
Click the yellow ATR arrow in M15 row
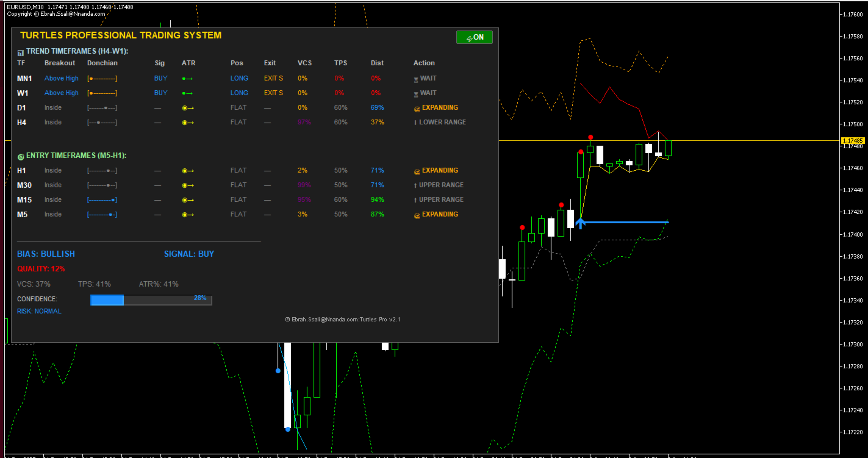pyautogui.click(x=188, y=200)
